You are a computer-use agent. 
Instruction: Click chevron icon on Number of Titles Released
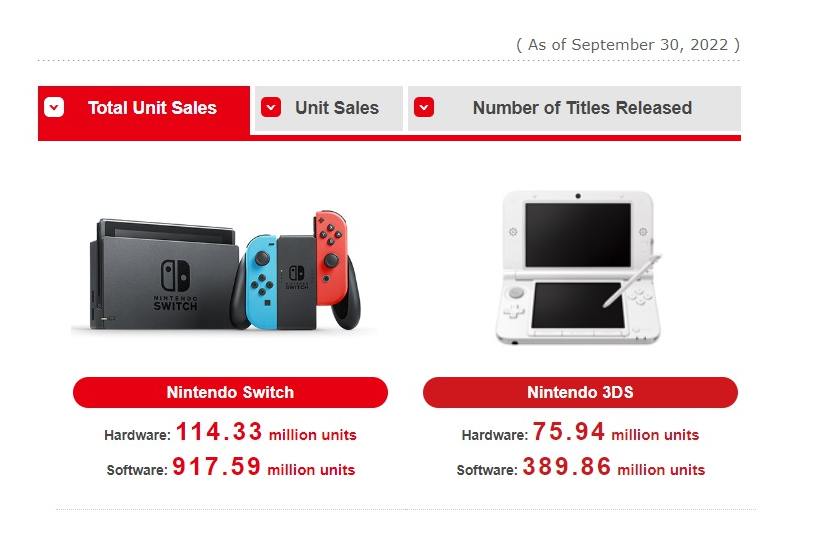point(424,107)
